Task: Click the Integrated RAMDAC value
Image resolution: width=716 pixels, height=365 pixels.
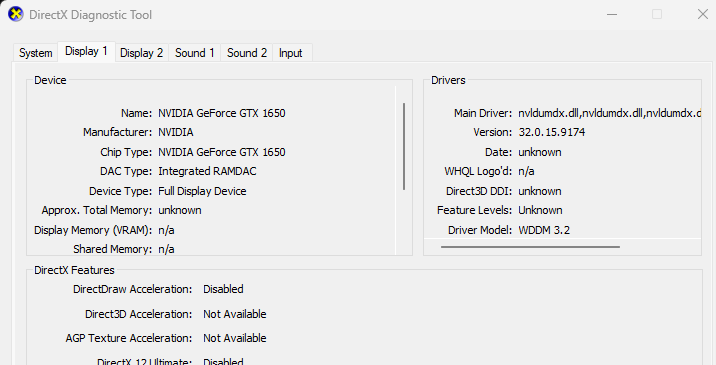Action: [207, 171]
